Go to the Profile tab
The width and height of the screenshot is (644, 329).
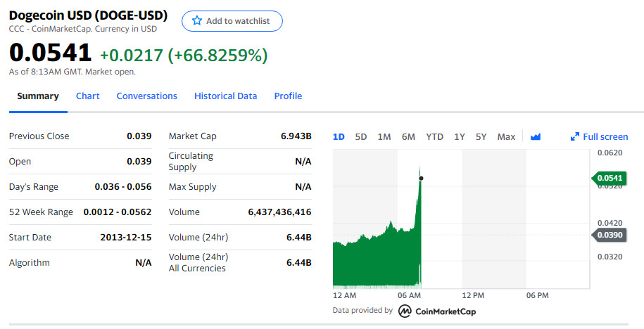coord(288,96)
